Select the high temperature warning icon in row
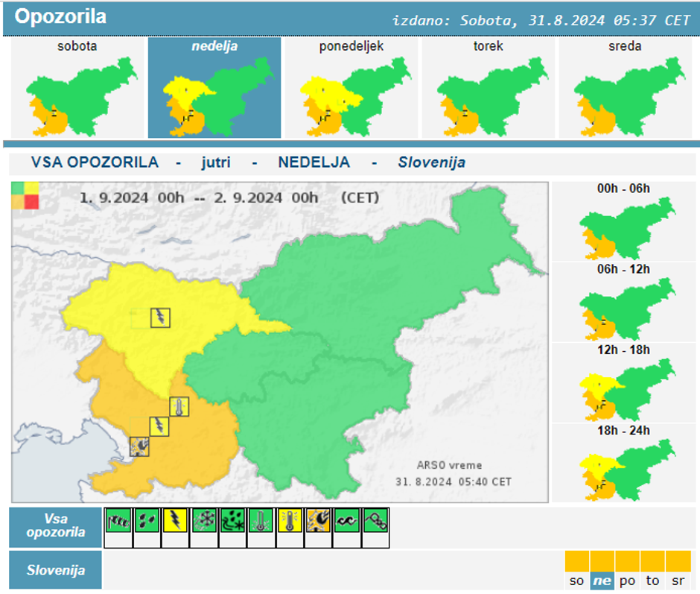This screenshot has height=594, width=700. pyautogui.click(x=290, y=520)
